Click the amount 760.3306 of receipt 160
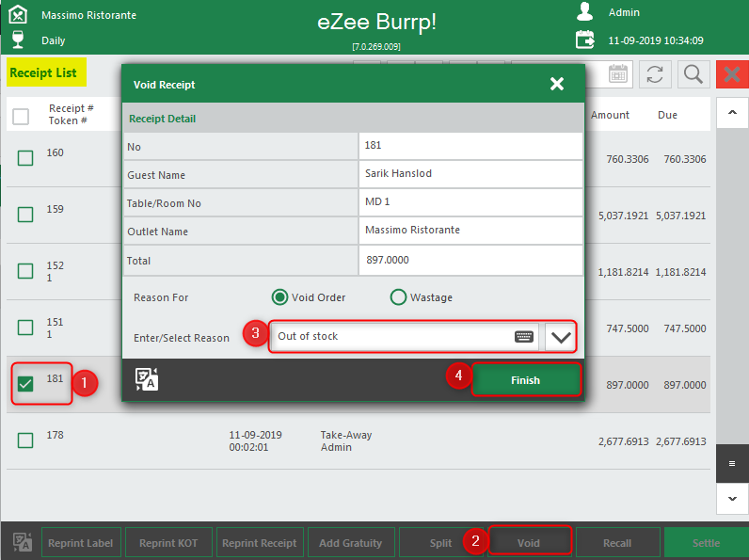 point(628,159)
